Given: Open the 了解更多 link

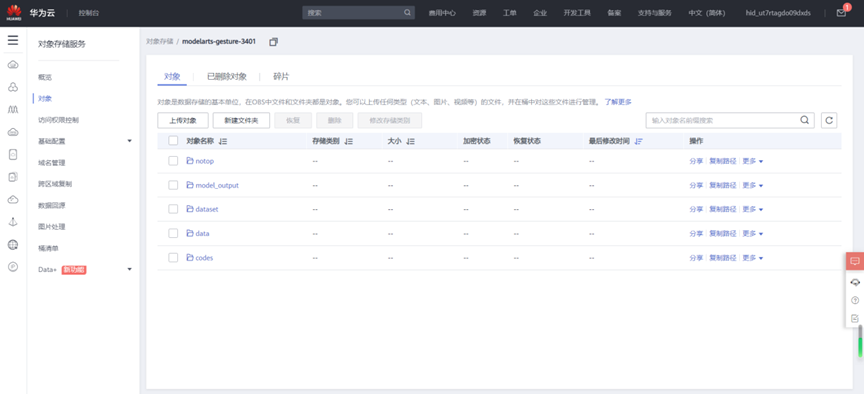Looking at the screenshot, I should [x=618, y=102].
